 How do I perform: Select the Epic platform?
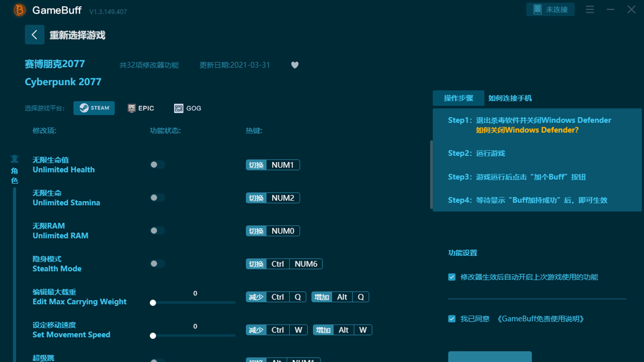(141, 108)
